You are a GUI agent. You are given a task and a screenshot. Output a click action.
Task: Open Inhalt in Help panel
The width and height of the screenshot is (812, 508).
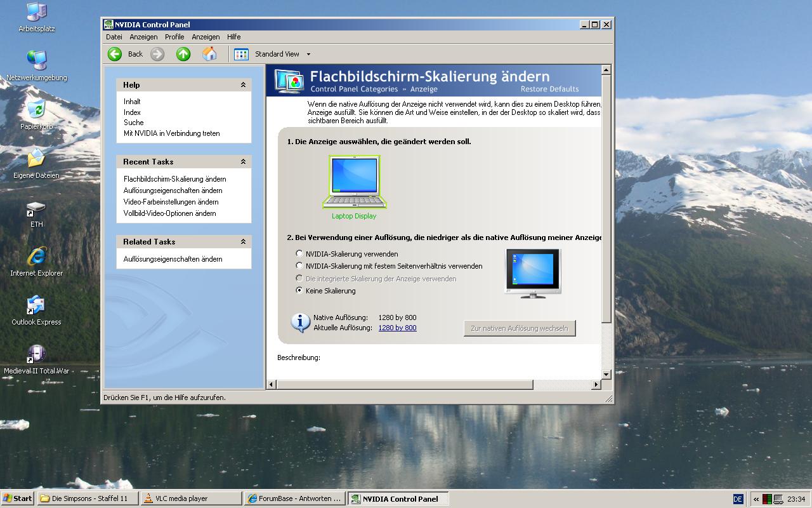[132, 102]
